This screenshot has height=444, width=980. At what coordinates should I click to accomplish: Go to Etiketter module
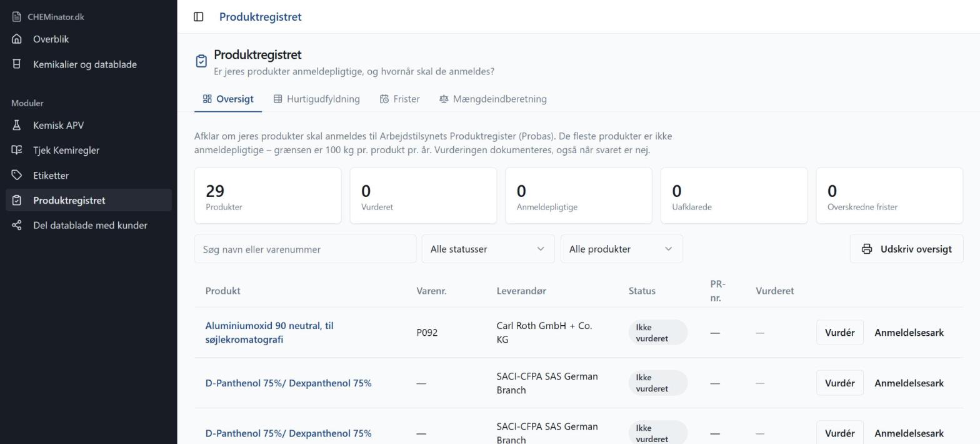[89, 175]
